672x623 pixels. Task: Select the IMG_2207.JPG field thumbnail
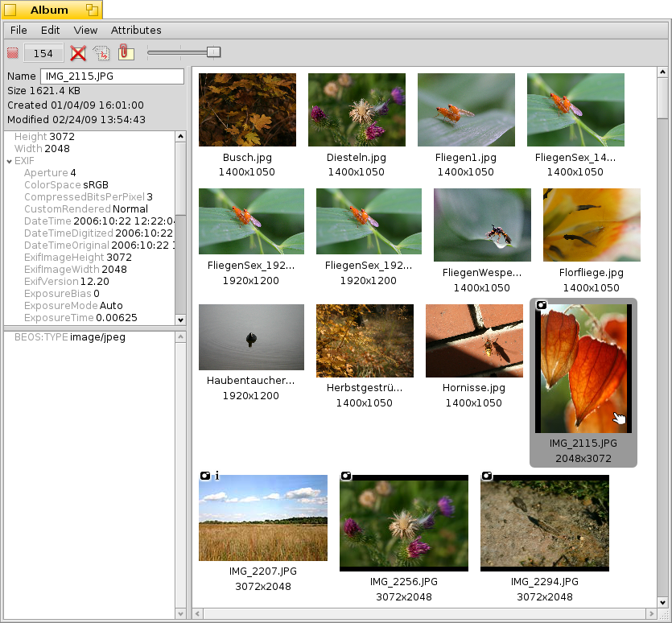[x=263, y=518]
